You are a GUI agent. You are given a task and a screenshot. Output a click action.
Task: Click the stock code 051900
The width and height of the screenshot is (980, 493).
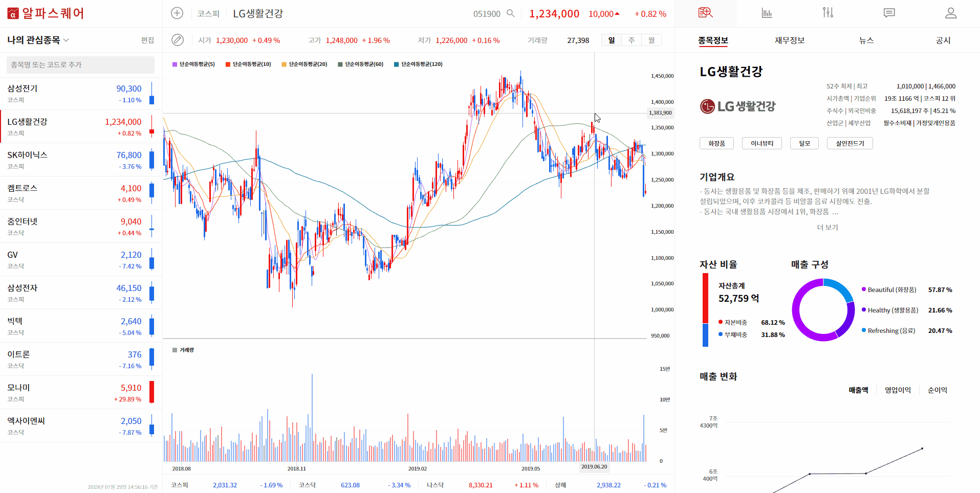pos(487,14)
